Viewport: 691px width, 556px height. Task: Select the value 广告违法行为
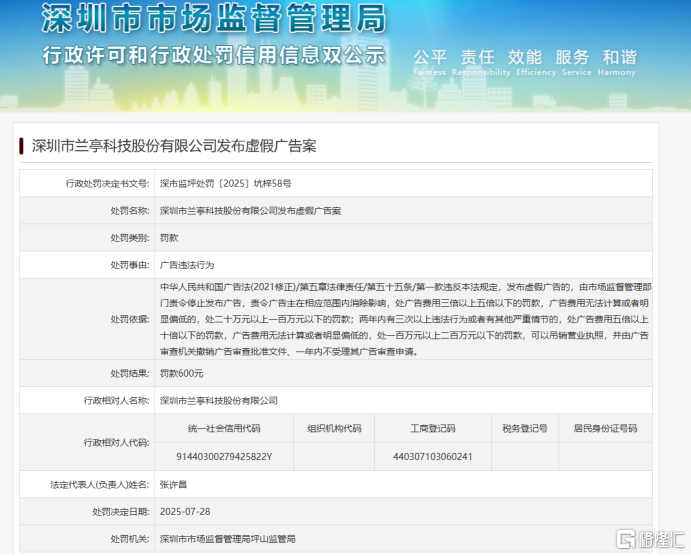tap(187, 265)
